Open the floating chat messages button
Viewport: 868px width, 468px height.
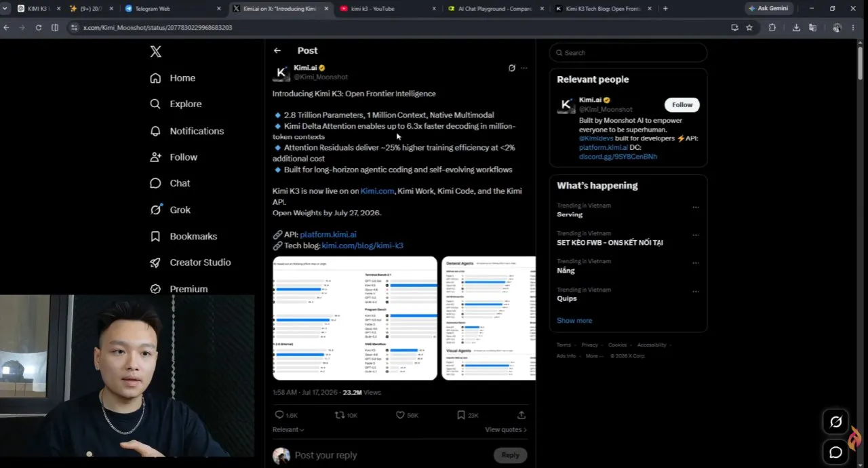835,452
